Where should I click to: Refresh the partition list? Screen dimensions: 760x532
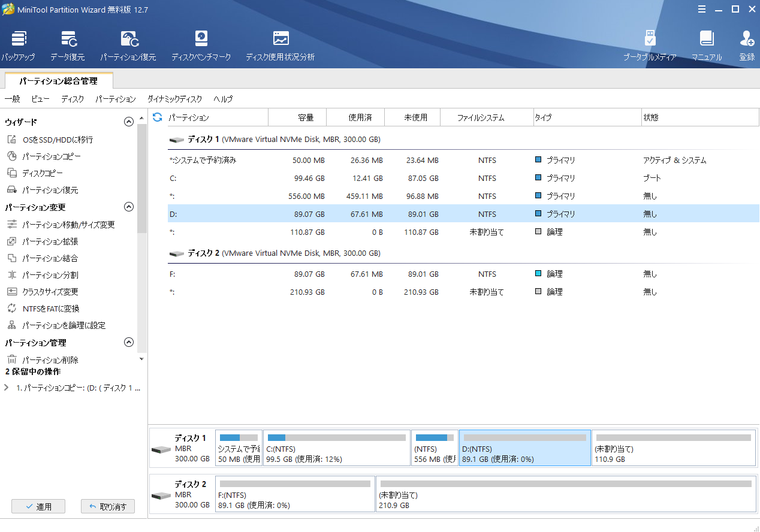click(x=156, y=117)
